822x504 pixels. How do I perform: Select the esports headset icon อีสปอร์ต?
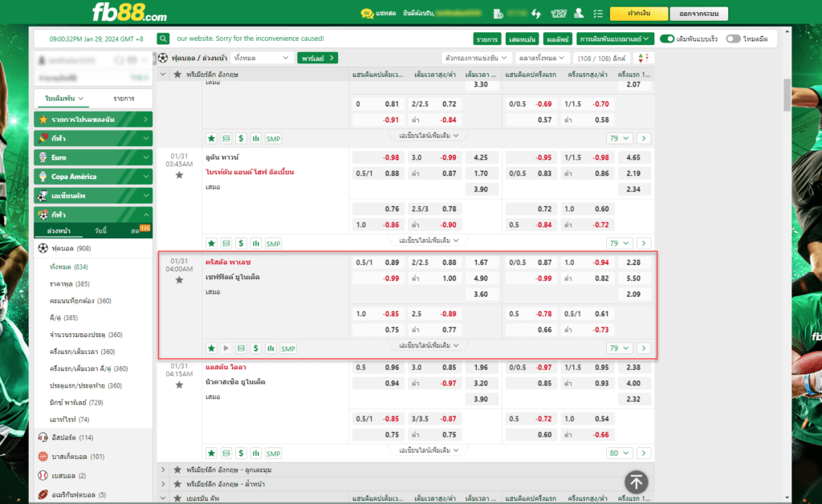click(43, 437)
